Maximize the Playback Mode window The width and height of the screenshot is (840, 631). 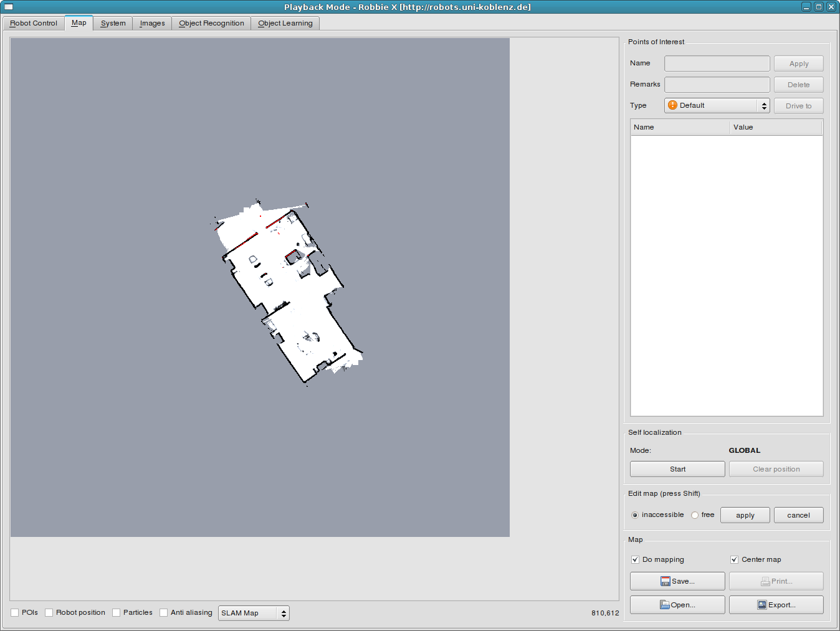[819, 7]
